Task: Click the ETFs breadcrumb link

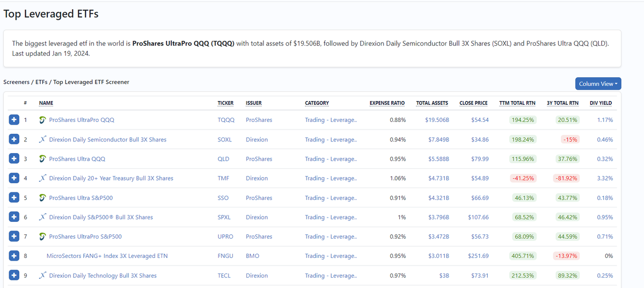Action: [x=40, y=82]
